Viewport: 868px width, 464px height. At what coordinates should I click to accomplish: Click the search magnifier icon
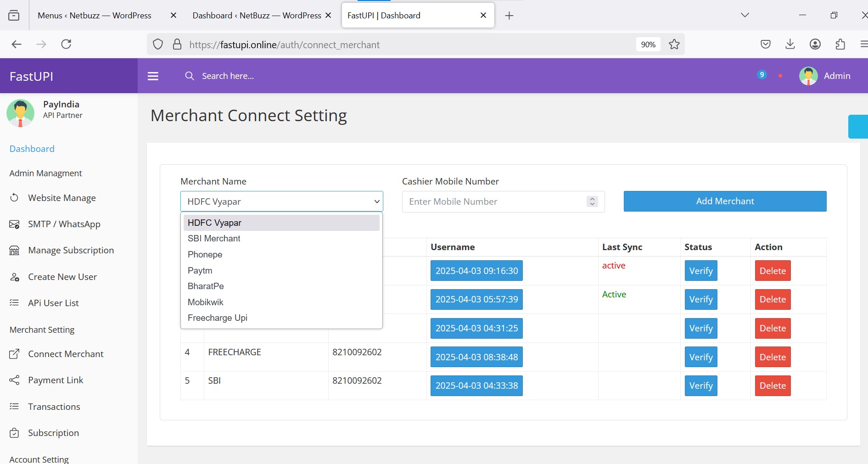(189, 76)
